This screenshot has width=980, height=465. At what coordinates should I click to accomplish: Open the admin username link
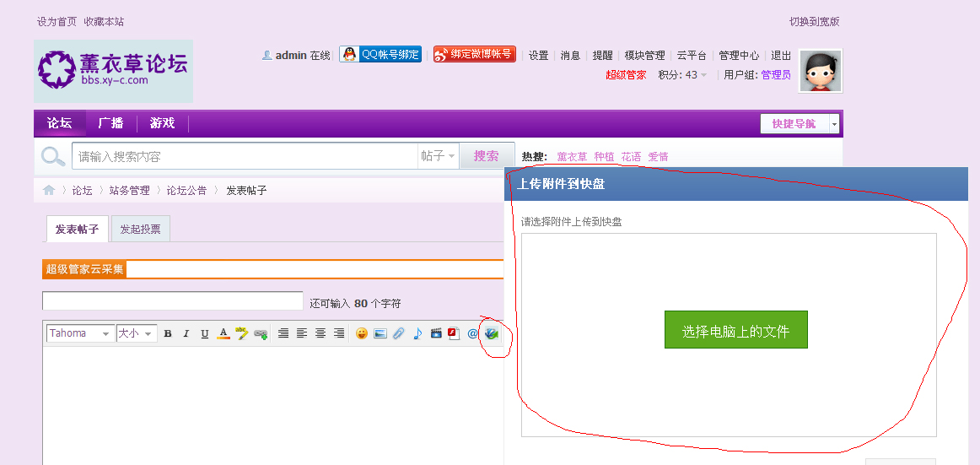[291, 55]
